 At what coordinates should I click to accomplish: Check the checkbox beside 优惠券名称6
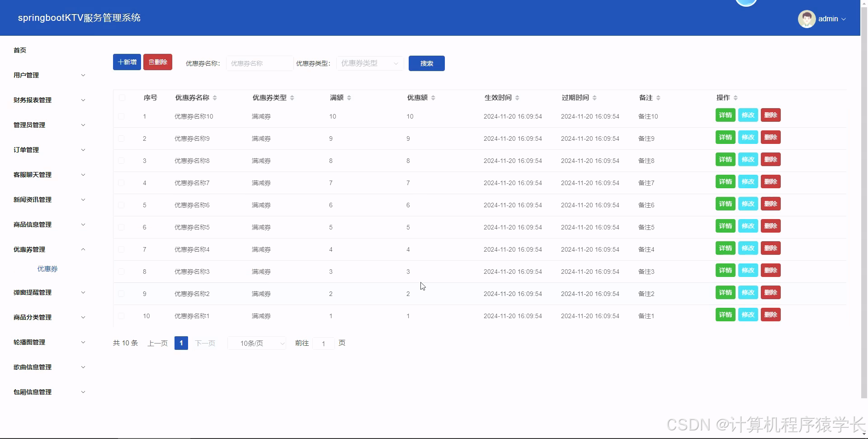121,205
